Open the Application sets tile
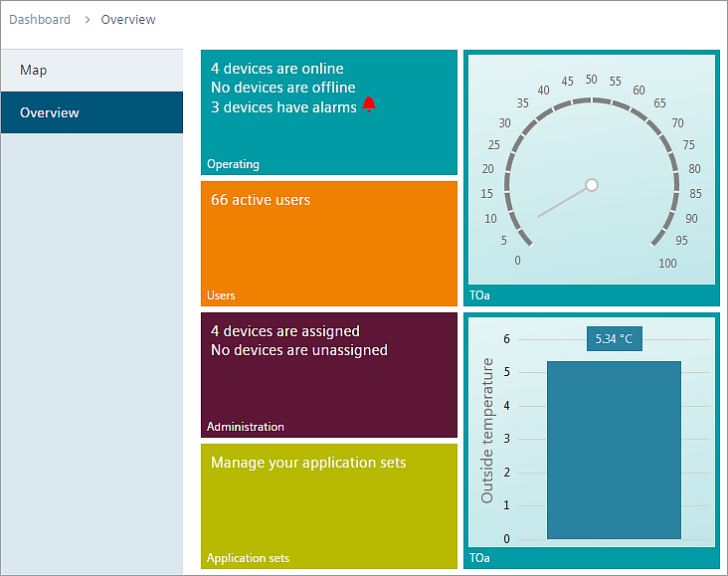The image size is (728, 576). (329, 506)
